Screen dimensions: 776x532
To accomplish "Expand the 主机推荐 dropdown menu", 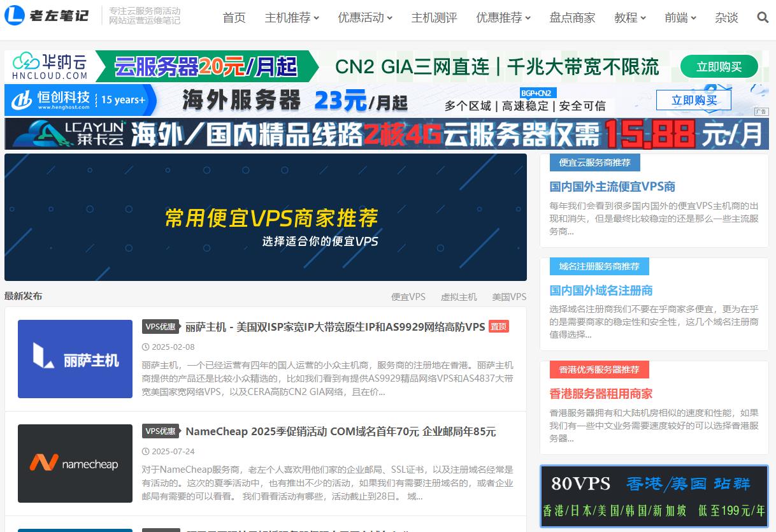I will pyautogui.click(x=292, y=18).
